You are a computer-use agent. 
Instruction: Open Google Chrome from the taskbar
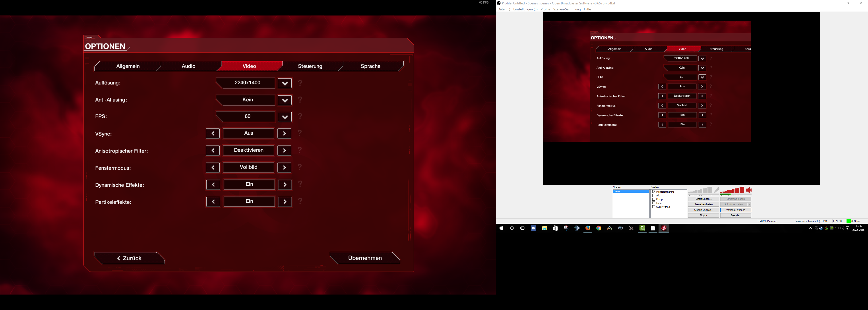(599, 228)
